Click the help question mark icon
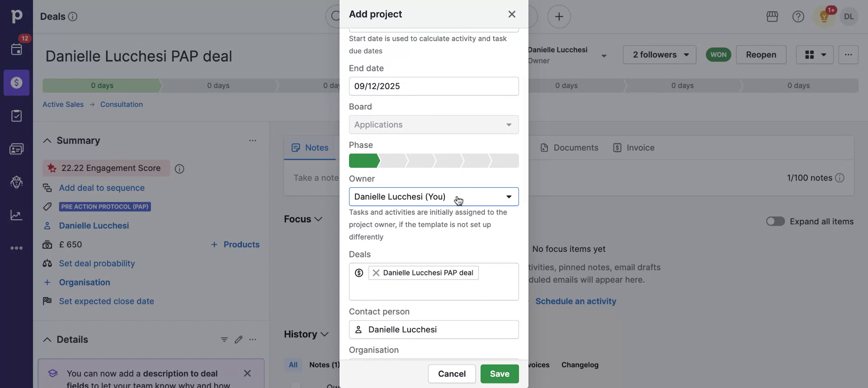 pos(798,17)
